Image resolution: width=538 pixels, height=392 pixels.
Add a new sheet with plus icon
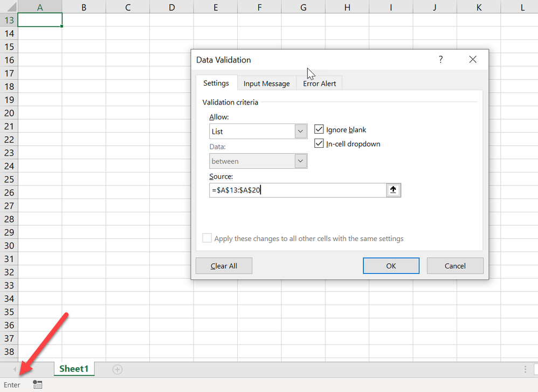click(118, 369)
